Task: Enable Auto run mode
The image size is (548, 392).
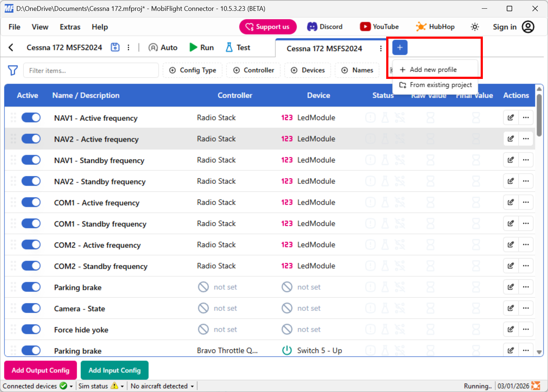Action: point(163,47)
